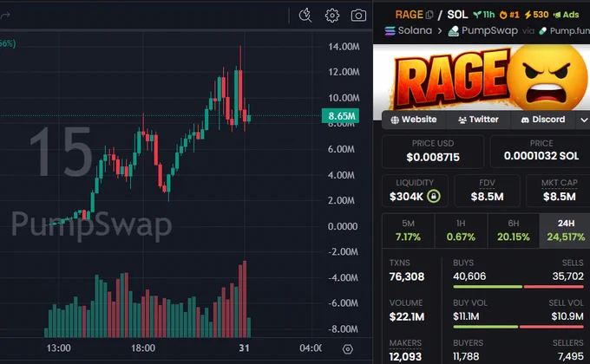Click the #1 trending fire badge

(x=509, y=15)
